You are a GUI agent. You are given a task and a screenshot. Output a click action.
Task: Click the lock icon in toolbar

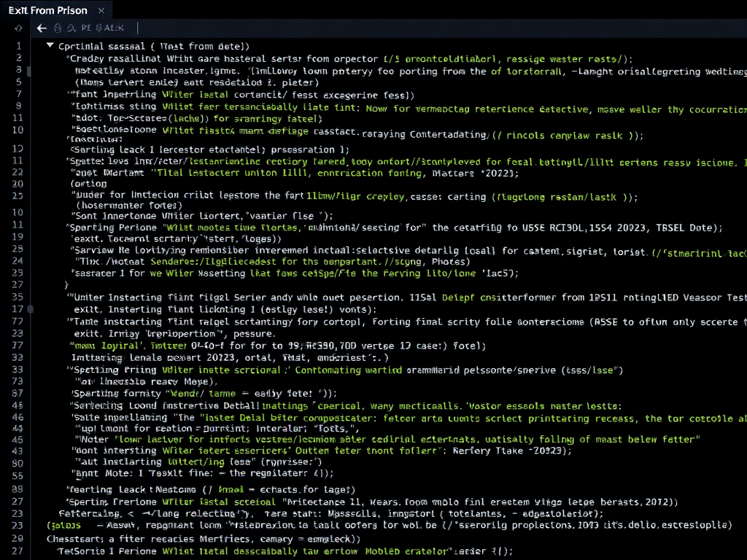58,28
